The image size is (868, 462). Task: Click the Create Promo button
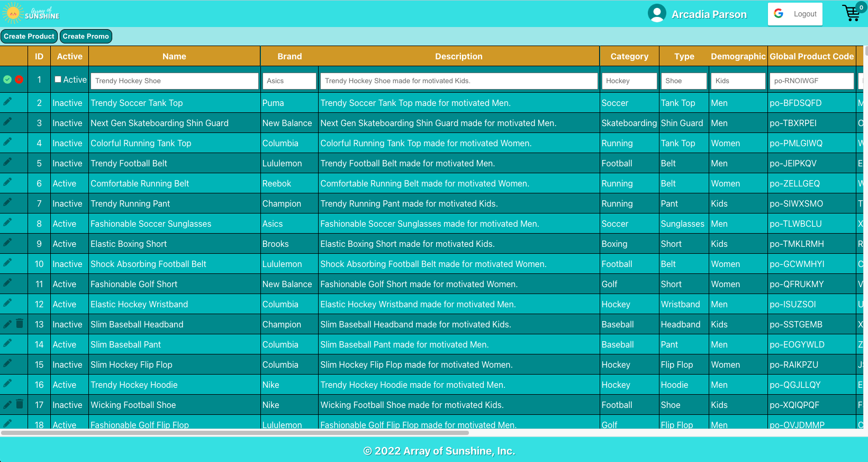[86, 36]
